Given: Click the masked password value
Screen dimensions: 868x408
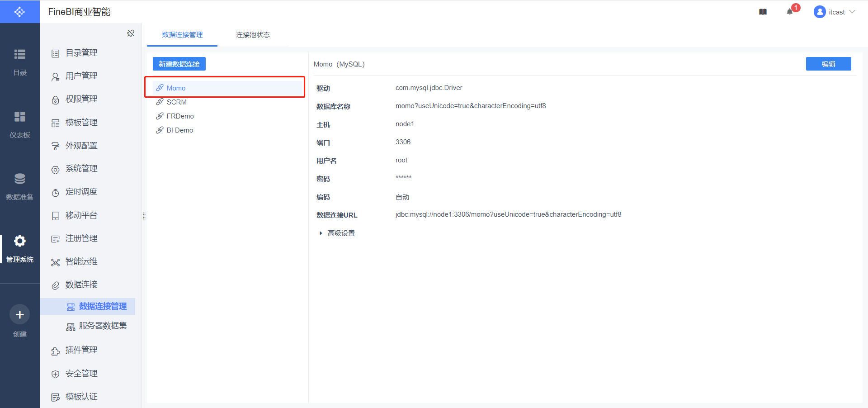Looking at the screenshot, I should click(403, 177).
